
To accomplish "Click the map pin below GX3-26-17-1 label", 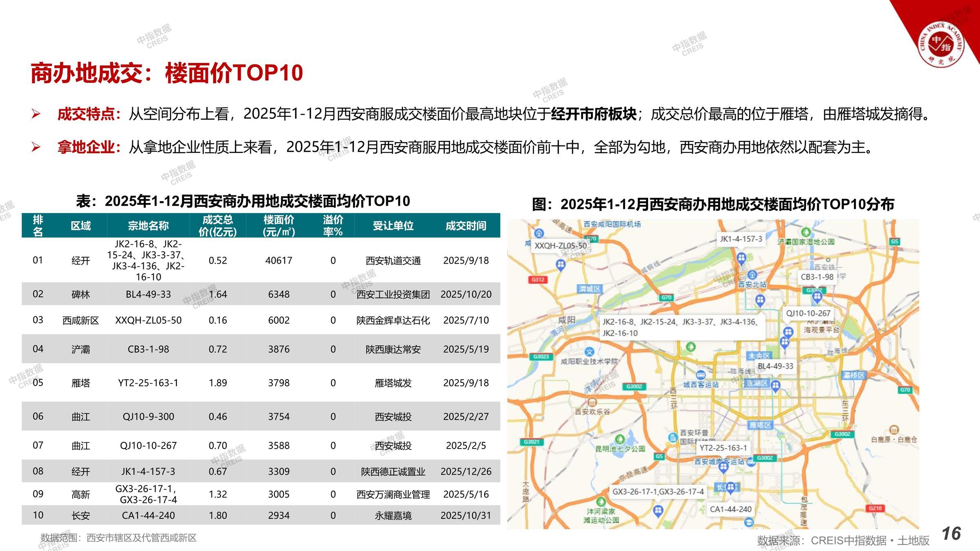I will click(x=658, y=510).
